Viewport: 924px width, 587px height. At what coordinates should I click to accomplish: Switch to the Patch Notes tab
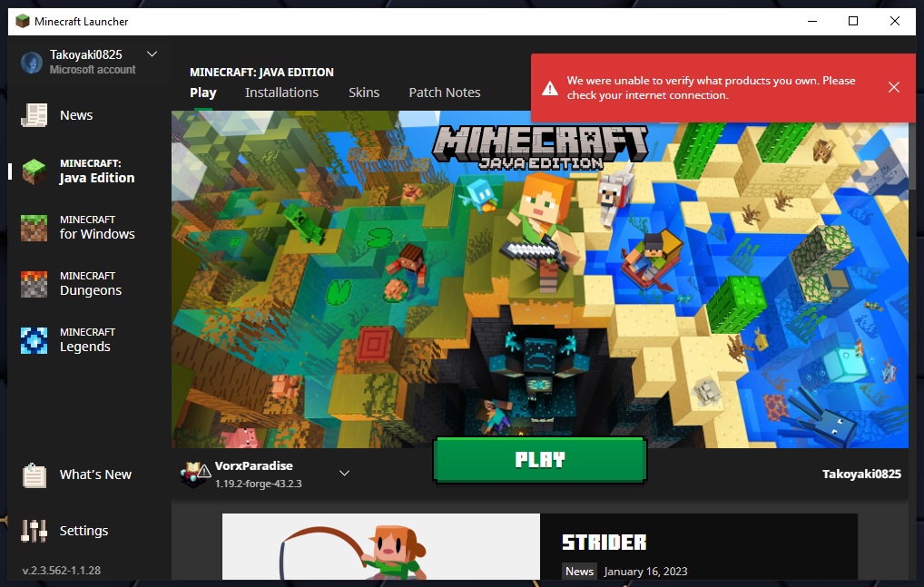pos(445,93)
